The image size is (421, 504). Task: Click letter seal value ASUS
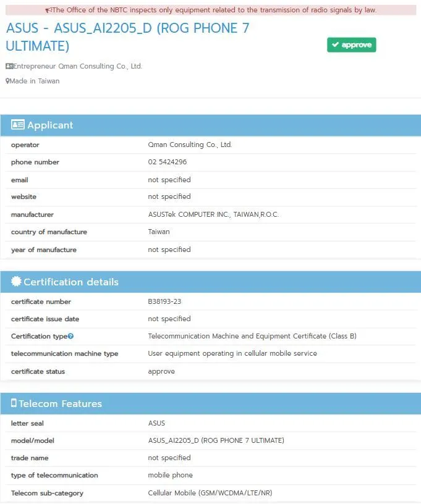tap(156, 423)
